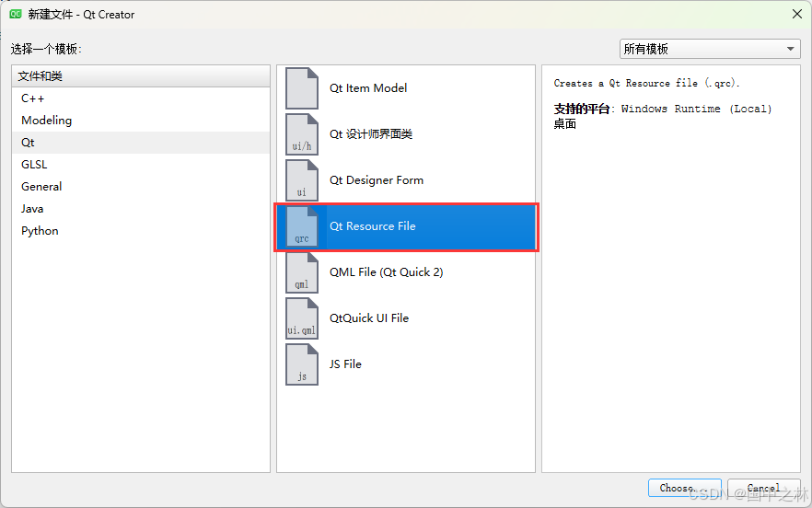812x508 pixels.
Task: Click the Choose... button
Action: [685, 488]
